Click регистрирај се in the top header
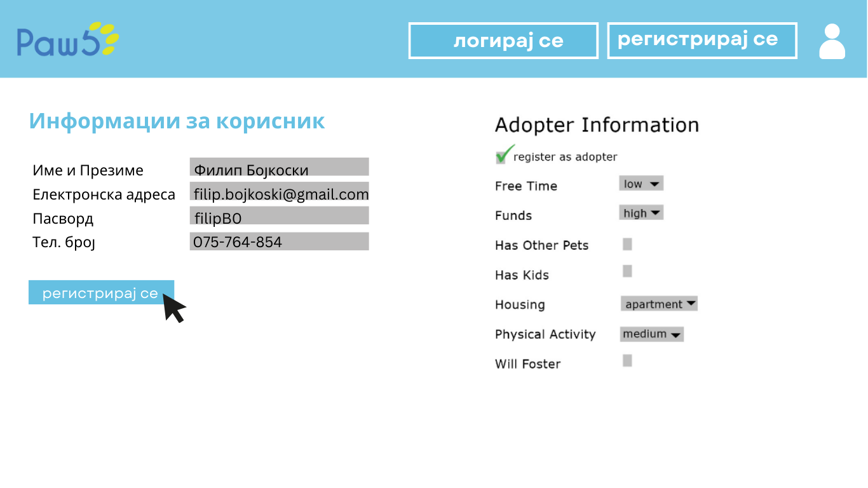Image resolution: width=868 pixels, height=488 pixels. click(x=702, y=41)
